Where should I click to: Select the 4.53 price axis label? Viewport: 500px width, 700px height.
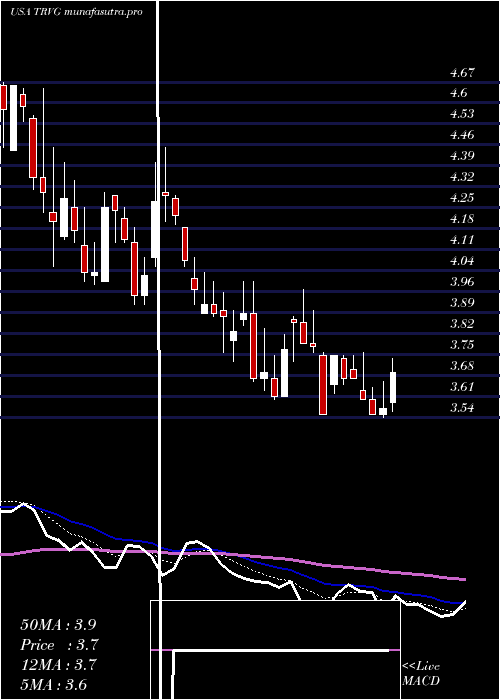point(463,114)
